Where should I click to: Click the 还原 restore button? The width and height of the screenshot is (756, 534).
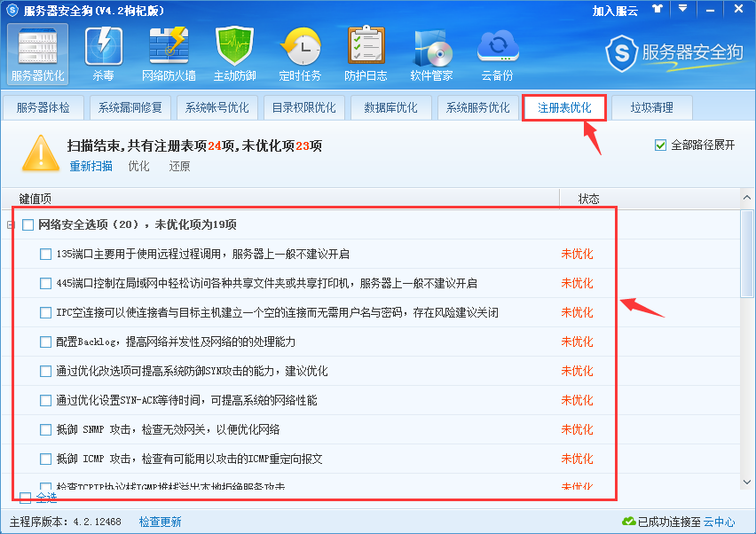(x=179, y=166)
